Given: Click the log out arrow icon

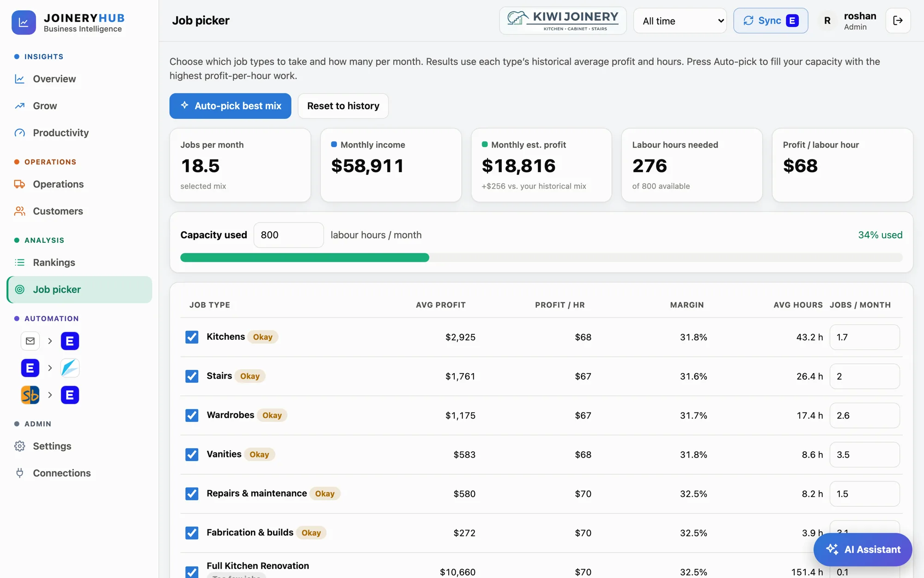Looking at the screenshot, I should pyautogui.click(x=898, y=21).
